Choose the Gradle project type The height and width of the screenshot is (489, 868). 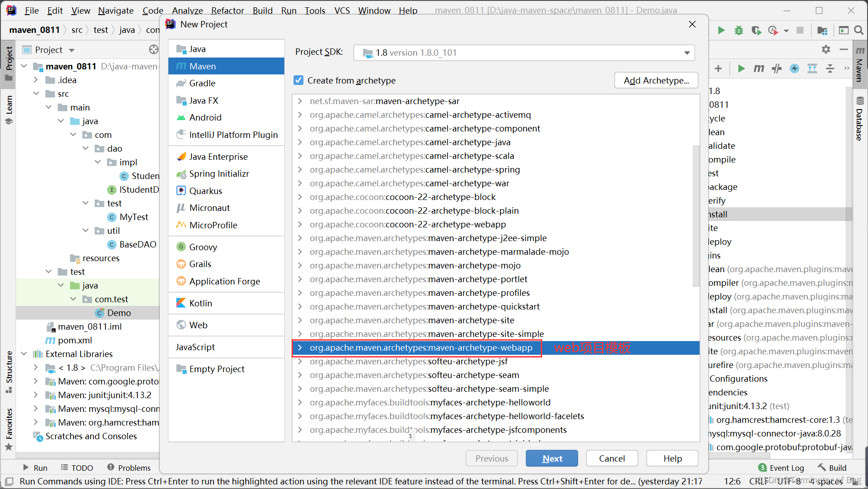(226, 83)
